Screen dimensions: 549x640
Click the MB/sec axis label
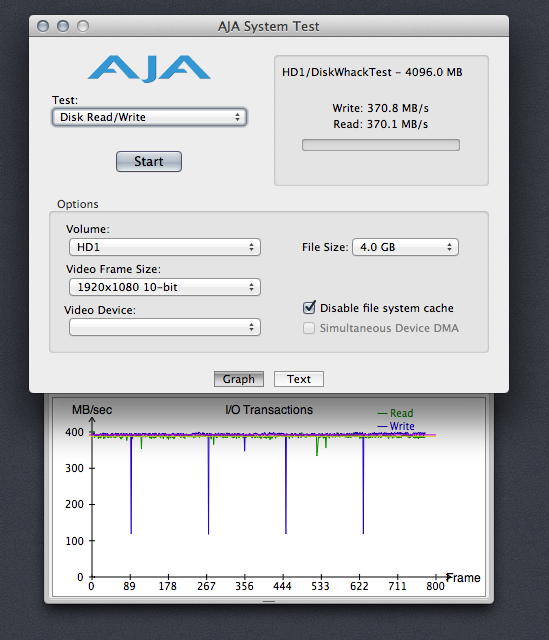(92, 410)
